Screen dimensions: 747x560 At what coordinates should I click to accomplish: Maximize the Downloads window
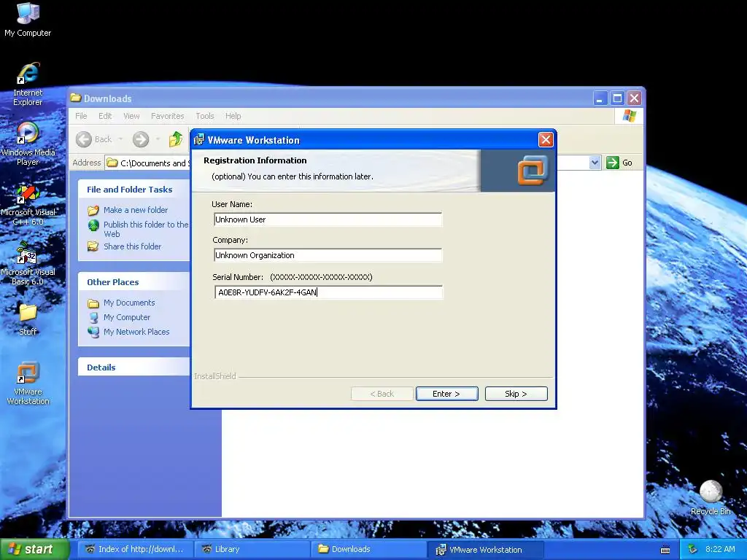click(x=617, y=98)
